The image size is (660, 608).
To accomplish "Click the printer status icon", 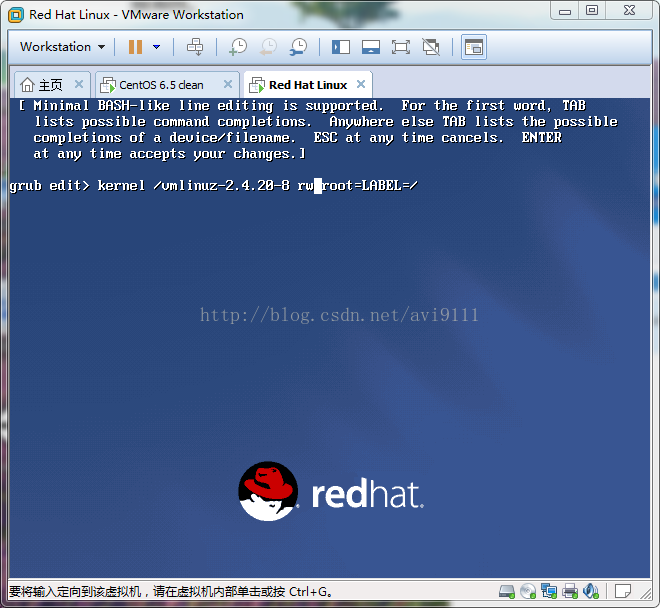I will [x=570, y=592].
